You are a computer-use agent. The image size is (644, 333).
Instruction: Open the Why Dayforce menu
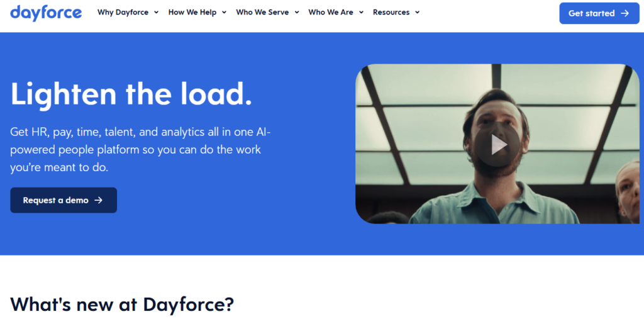[123, 13]
